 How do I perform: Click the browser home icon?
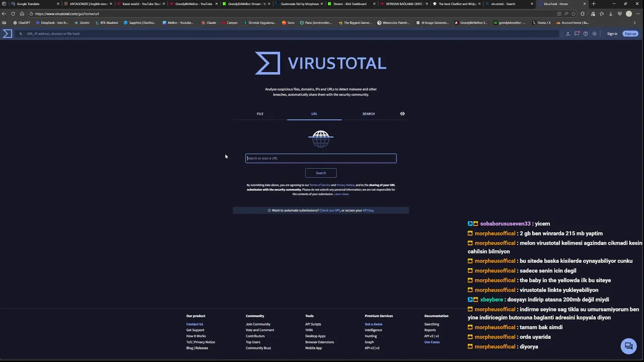pos(22,14)
